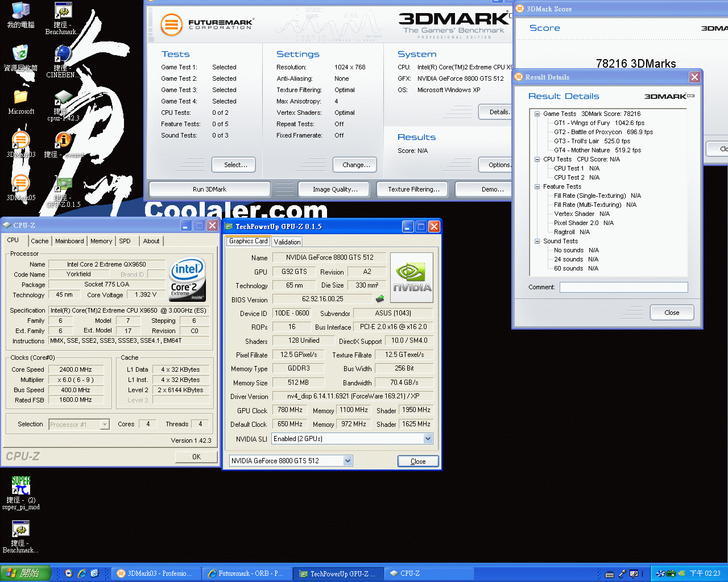Select 'GT3 - Troll's Lair' result row
728x582 pixels.
pos(592,141)
